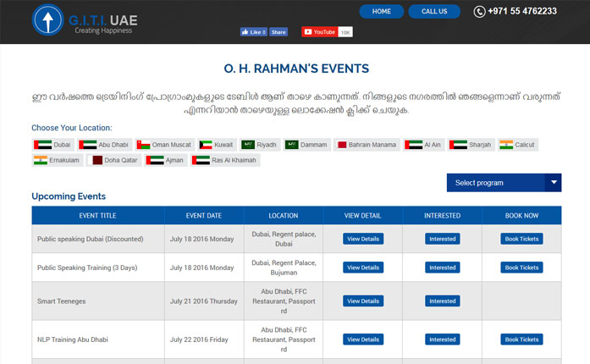Click the dropdown arrow of Select program

[553, 183]
